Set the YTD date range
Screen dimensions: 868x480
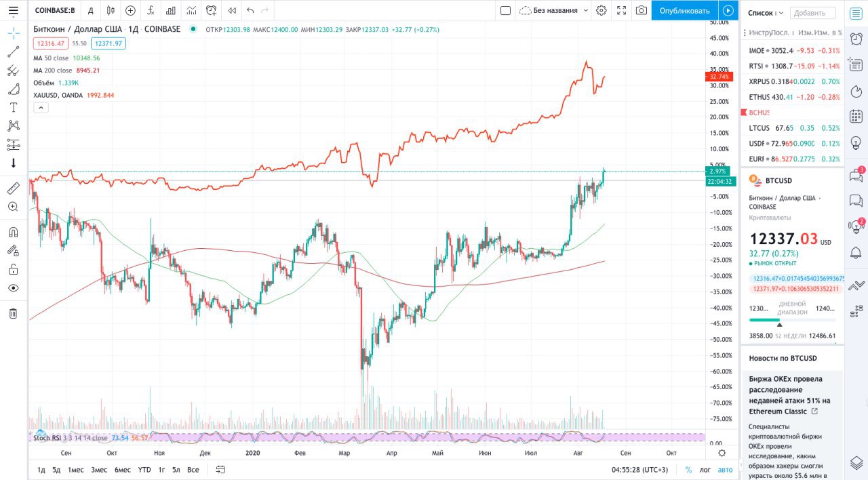click(x=144, y=469)
